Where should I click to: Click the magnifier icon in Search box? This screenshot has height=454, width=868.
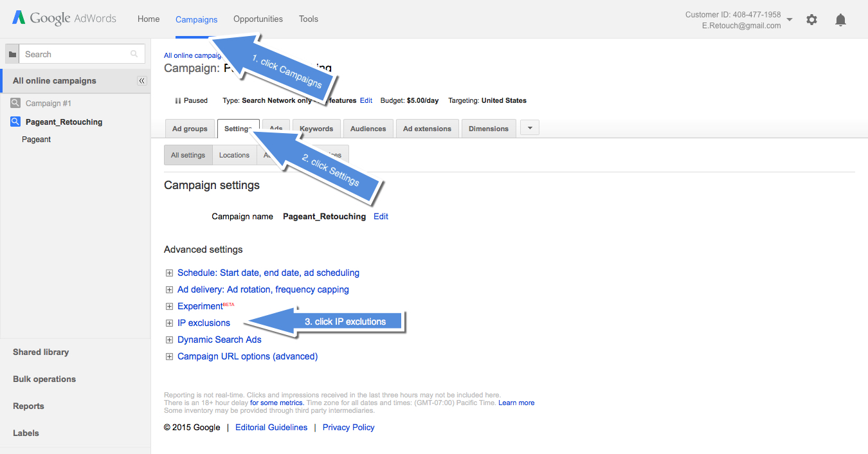point(134,54)
